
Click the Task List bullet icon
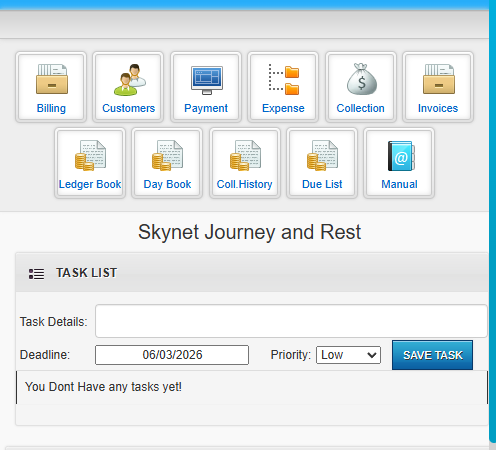pyautogui.click(x=36, y=274)
